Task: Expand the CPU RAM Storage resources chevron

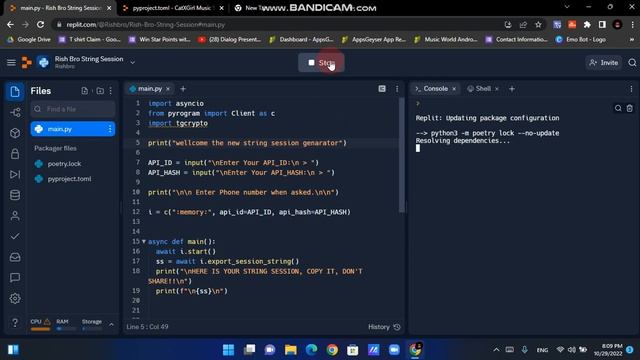Action: [x=111, y=324]
